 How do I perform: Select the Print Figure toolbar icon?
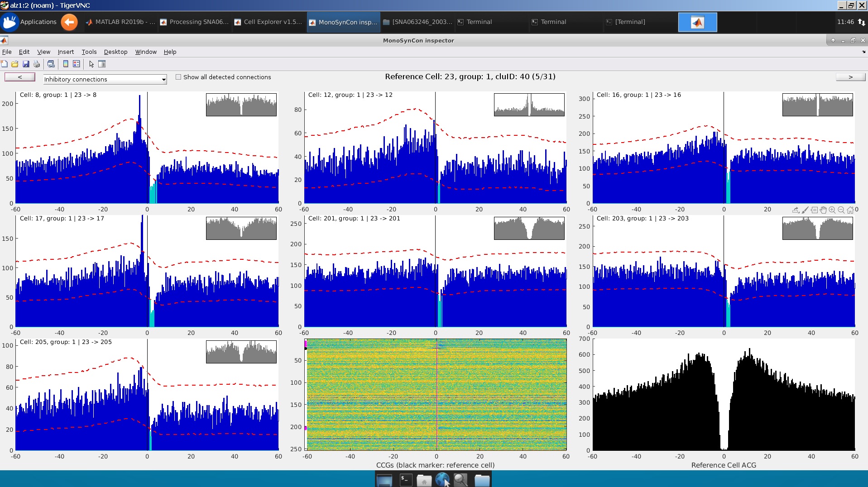[x=36, y=64]
